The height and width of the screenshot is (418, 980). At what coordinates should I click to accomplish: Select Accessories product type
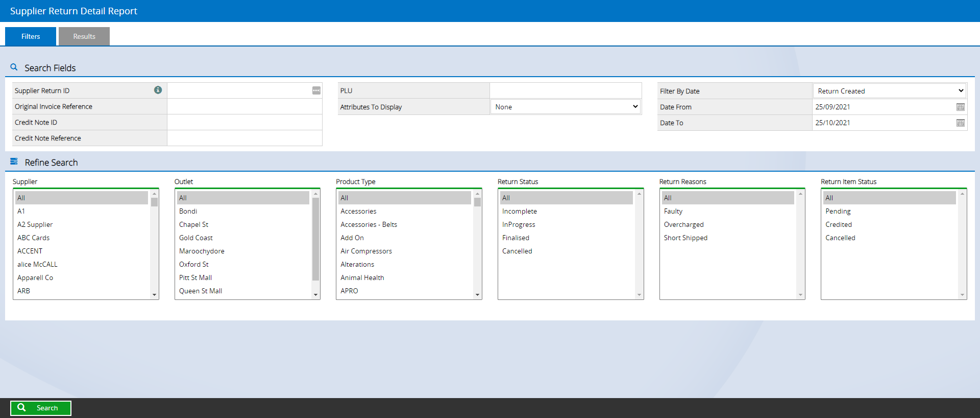coord(405,211)
